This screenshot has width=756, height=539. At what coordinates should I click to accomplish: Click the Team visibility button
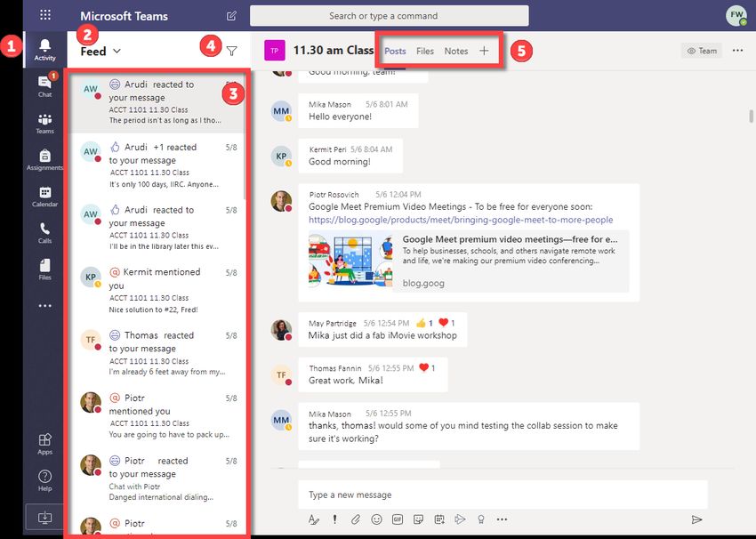(702, 51)
